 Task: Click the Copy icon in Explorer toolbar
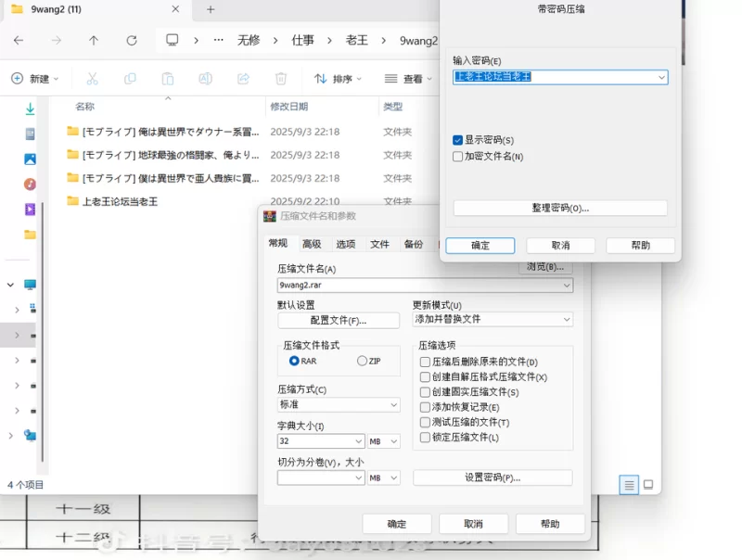tap(130, 79)
